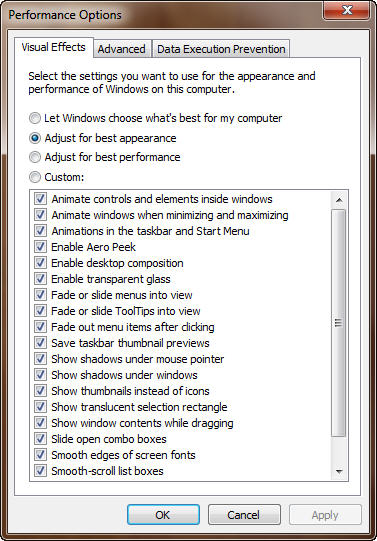Viewport: 377px width, 541px height.
Task: Close the Performance Options dialog
Action: 347,10
